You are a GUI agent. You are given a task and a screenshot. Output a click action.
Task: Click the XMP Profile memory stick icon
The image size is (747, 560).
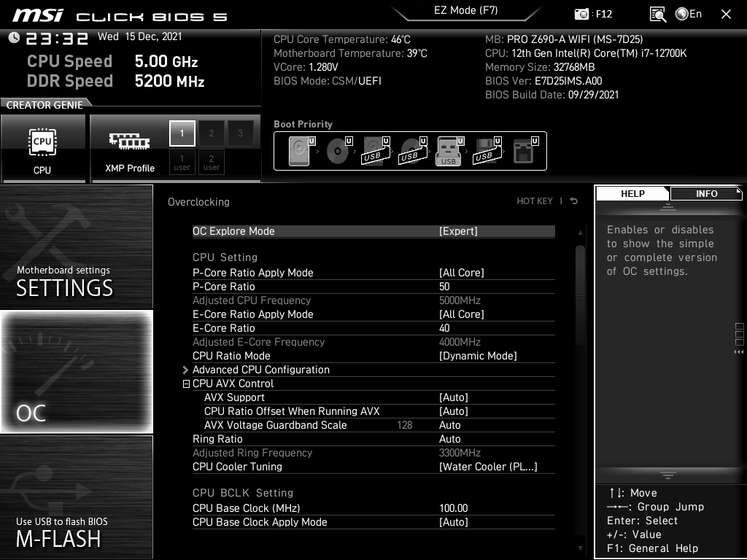click(x=130, y=141)
